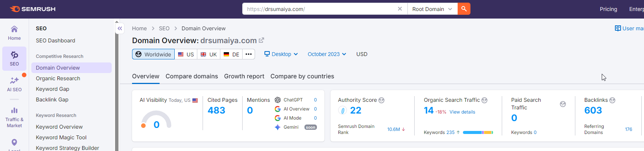Switch to the Overview tab

coord(146,76)
